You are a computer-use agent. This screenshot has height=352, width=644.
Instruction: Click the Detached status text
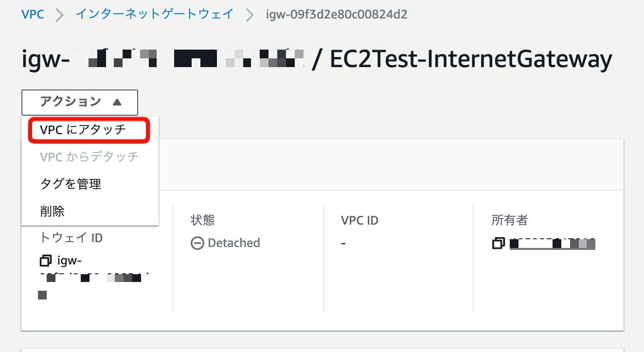(x=234, y=243)
